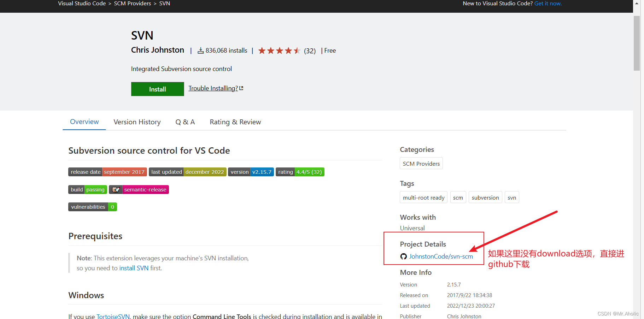Click the Universal text under Works with
Screen dimensions: 644x319
pos(412,228)
